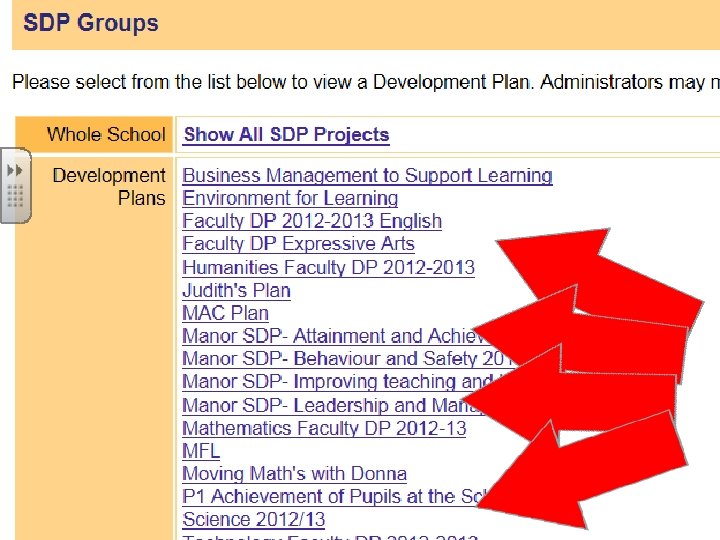This screenshot has height=540, width=720.
Task: Open Faculty DP 2012-2013 English plan
Action: (312, 221)
